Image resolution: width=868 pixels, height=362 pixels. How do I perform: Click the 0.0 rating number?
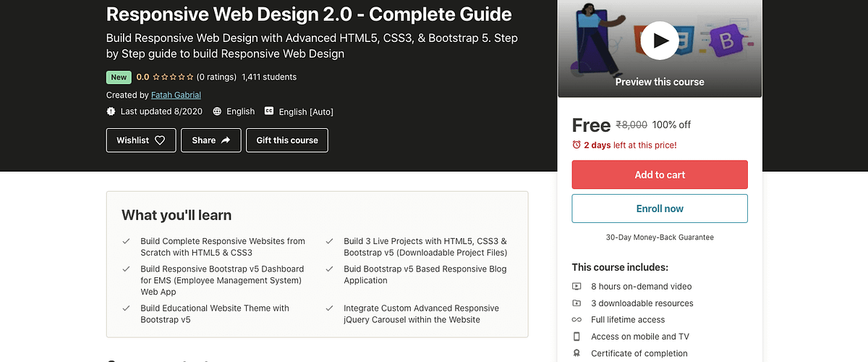pyautogui.click(x=142, y=77)
